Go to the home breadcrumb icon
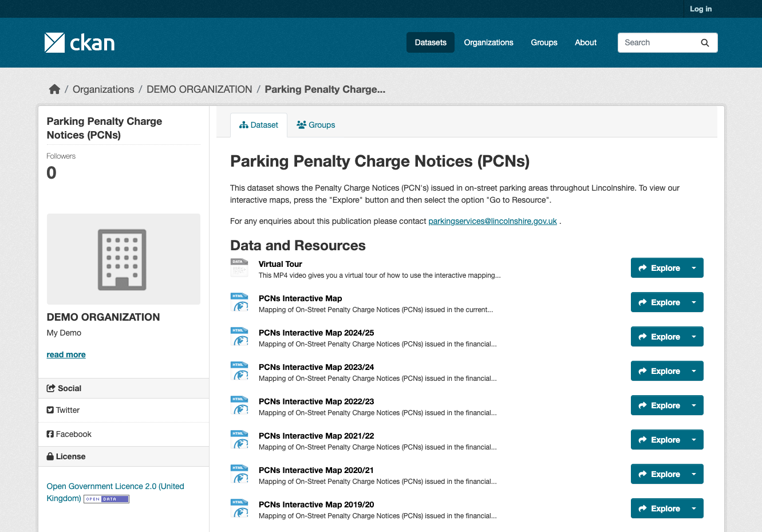The height and width of the screenshot is (532, 762). point(54,89)
